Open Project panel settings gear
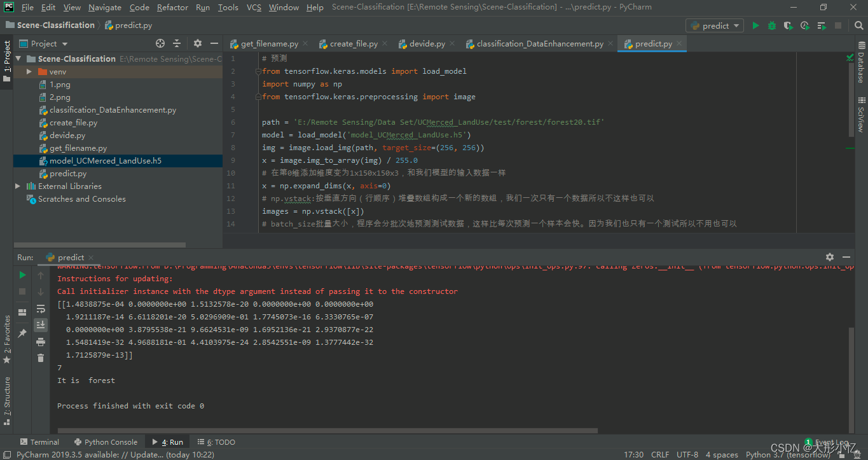The image size is (868, 460). coord(198,43)
